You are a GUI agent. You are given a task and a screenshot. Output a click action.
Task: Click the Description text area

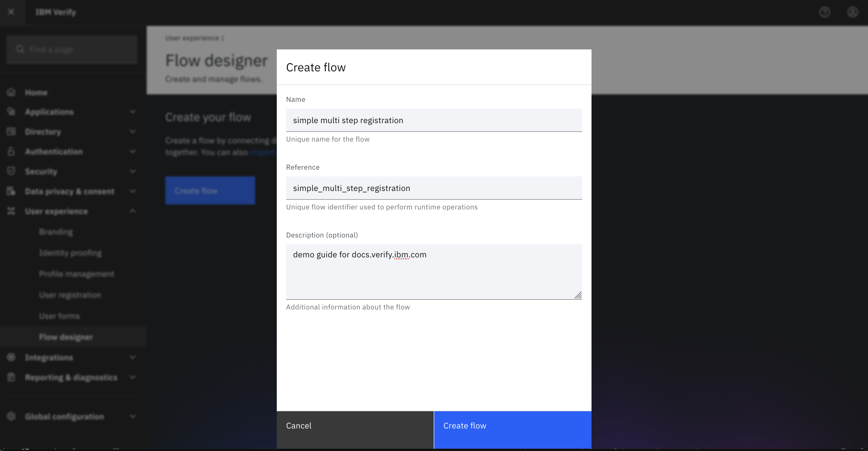pyautogui.click(x=434, y=272)
